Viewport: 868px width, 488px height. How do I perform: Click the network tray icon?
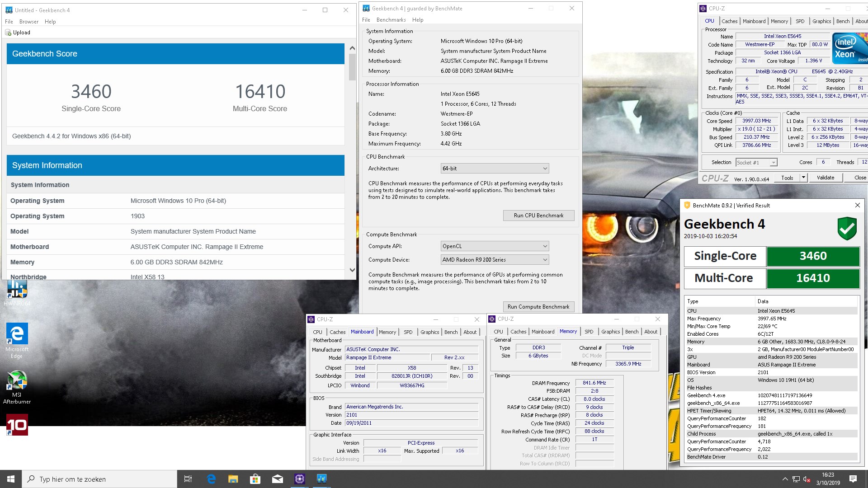(x=796, y=479)
